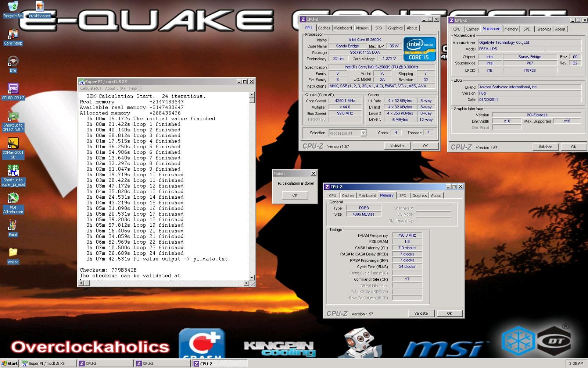The image size is (588, 368).
Task: Launch Core Temp desktop shortcut
Action: 13,37
